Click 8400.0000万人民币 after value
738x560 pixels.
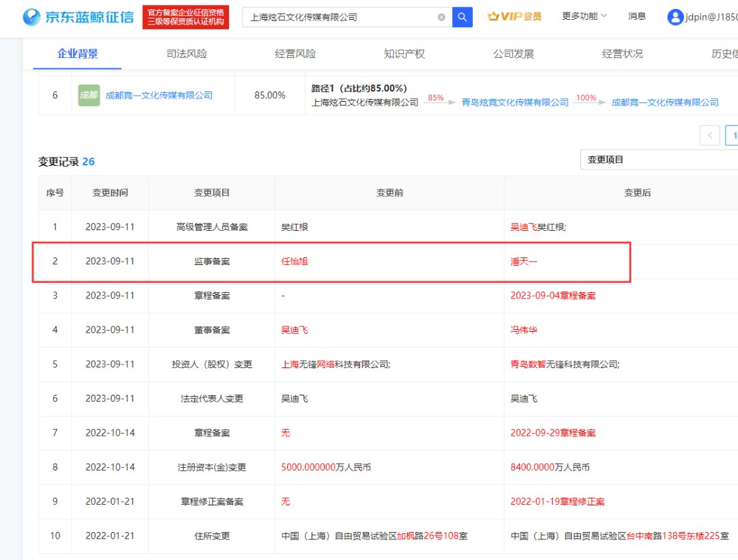[x=549, y=467]
